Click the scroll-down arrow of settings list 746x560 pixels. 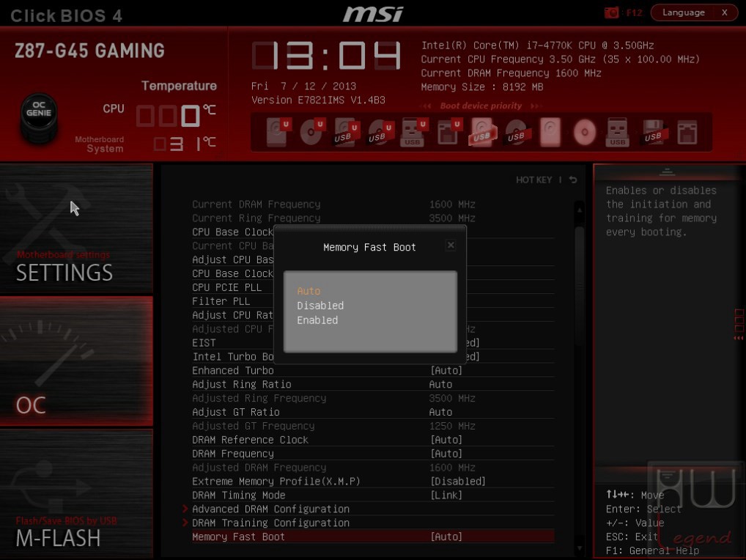(x=580, y=548)
